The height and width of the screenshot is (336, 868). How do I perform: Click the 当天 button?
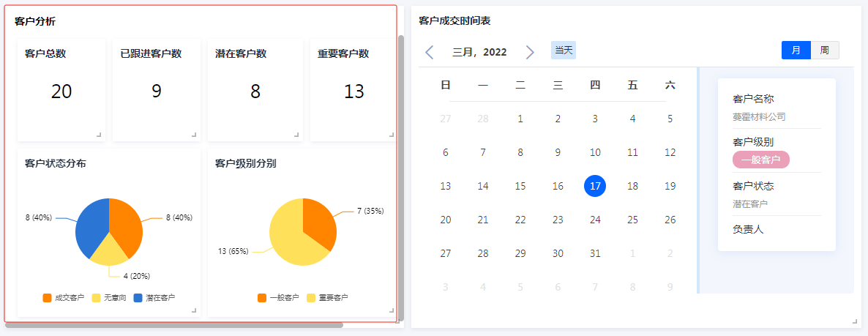pos(564,50)
